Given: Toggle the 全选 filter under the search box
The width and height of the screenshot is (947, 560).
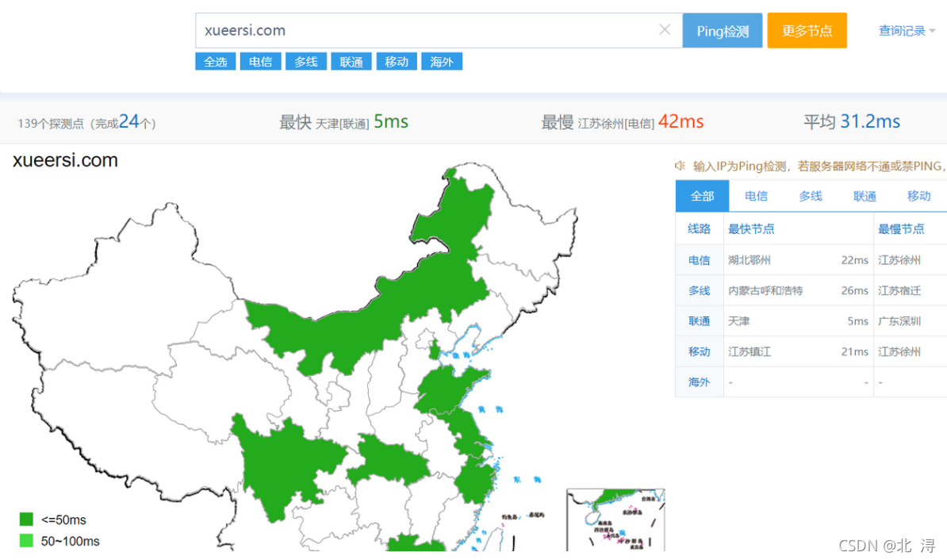Looking at the screenshot, I should (216, 62).
